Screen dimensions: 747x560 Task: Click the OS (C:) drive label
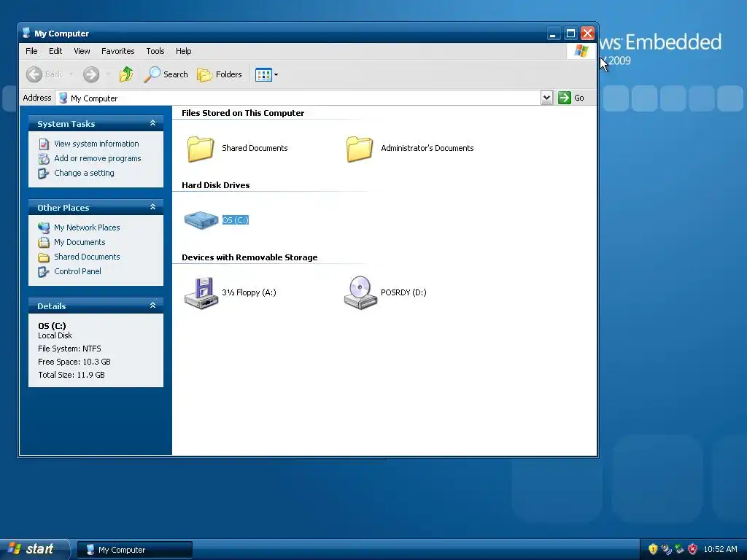click(236, 220)
